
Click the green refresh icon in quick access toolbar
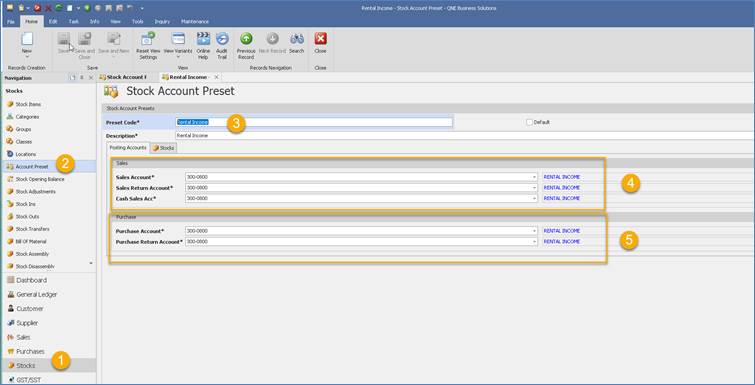coord(58,8)
